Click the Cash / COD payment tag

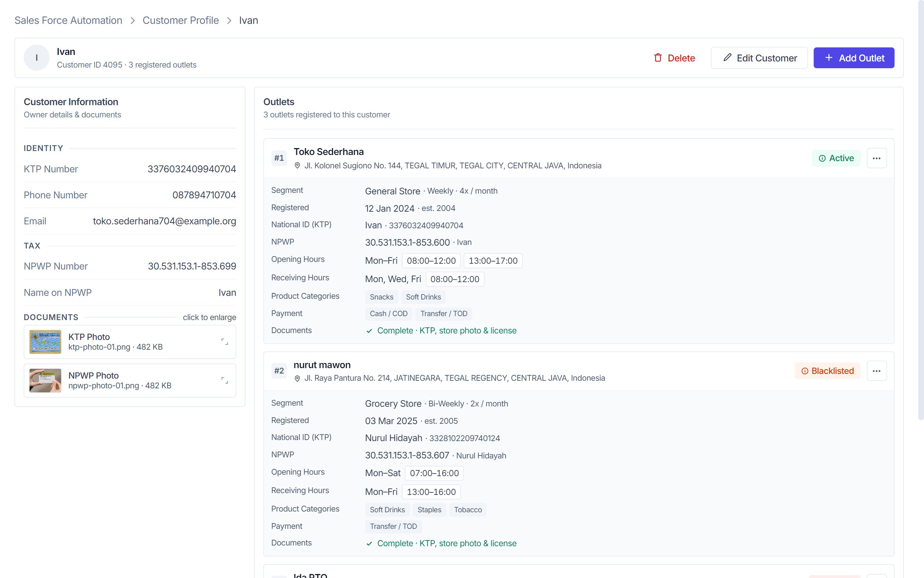(x=389, y=314)
